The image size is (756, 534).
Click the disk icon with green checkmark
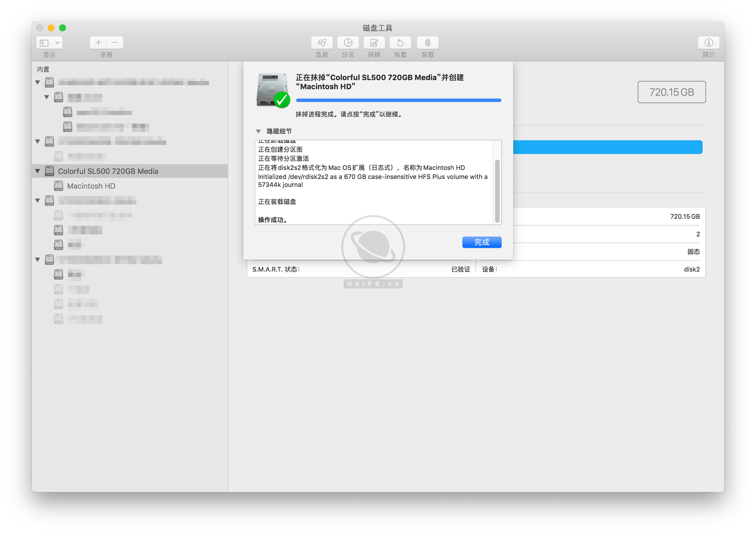tap(273, 91)
